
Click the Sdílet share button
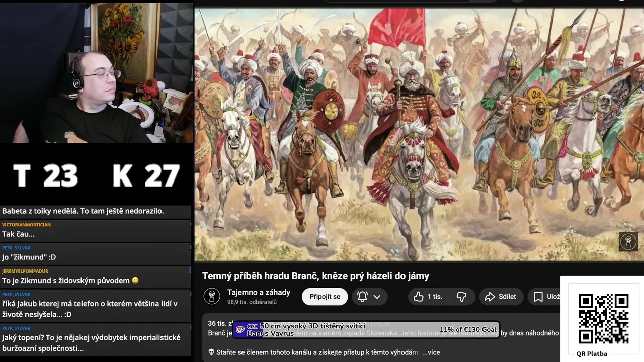pyautogui.click(x=501, y=297)
